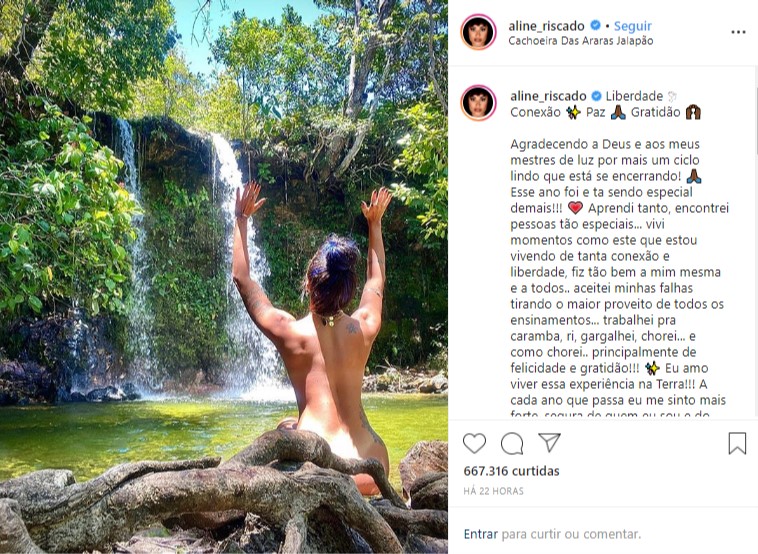758x554 pixels.
Task: Open the three-dot more options menu
Action: pos(738,32)
